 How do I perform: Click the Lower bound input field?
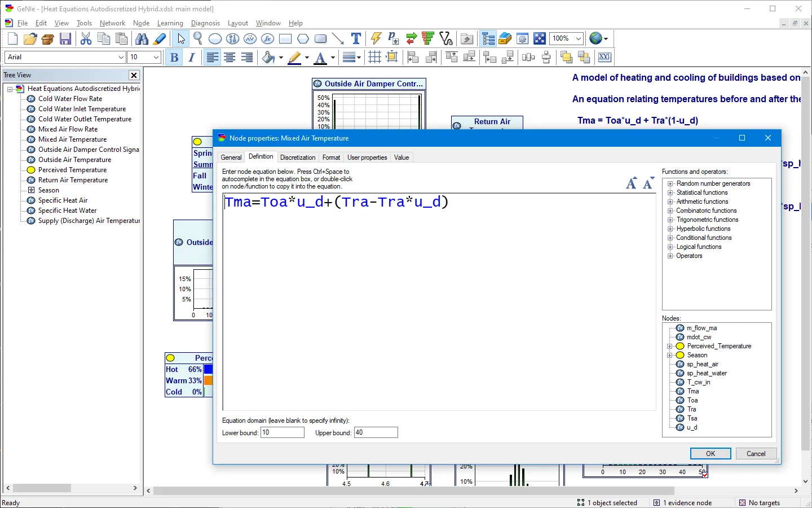[x=283, y=432]
